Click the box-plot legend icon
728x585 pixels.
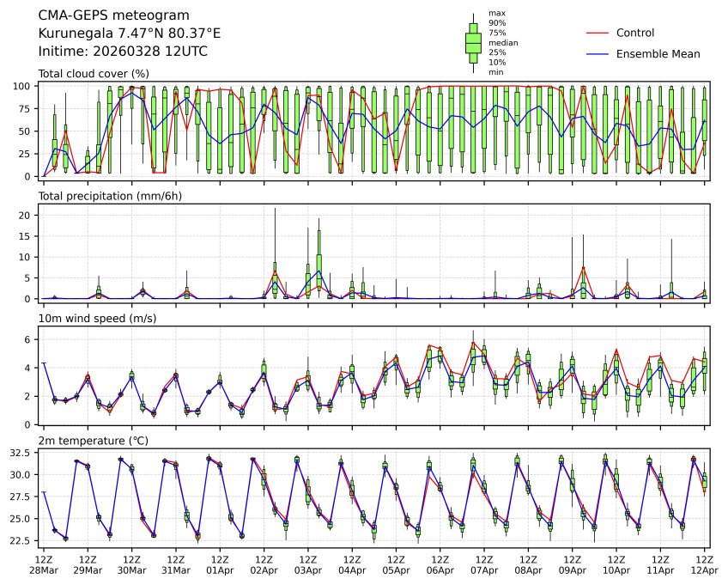pyautogui.click(x=472, y=42)
